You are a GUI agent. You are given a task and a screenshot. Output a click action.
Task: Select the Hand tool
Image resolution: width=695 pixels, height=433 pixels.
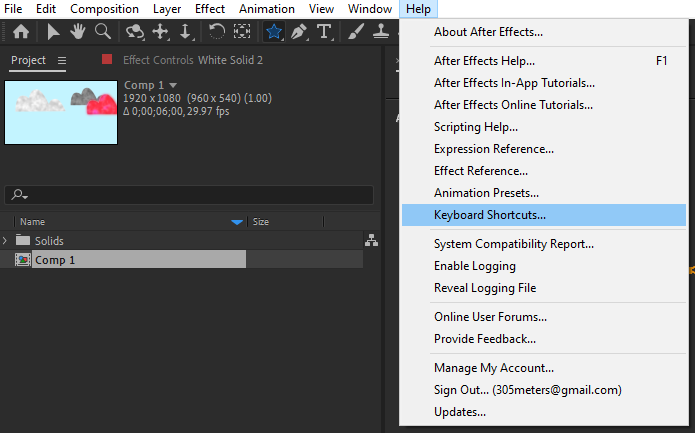78,32
